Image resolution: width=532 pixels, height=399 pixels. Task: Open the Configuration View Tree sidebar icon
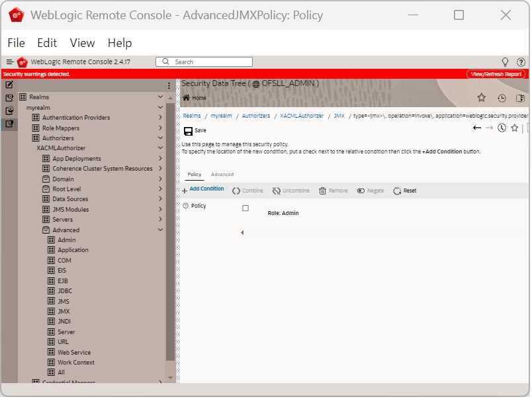[9, 98]
